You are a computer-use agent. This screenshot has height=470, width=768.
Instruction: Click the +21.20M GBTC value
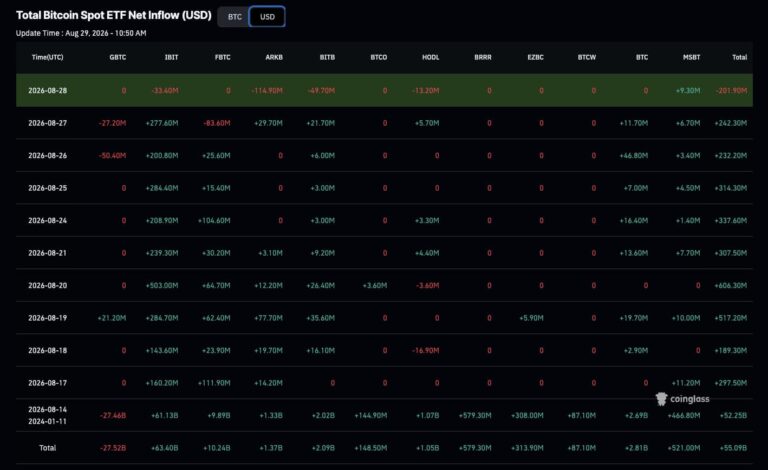click(112, 318)
